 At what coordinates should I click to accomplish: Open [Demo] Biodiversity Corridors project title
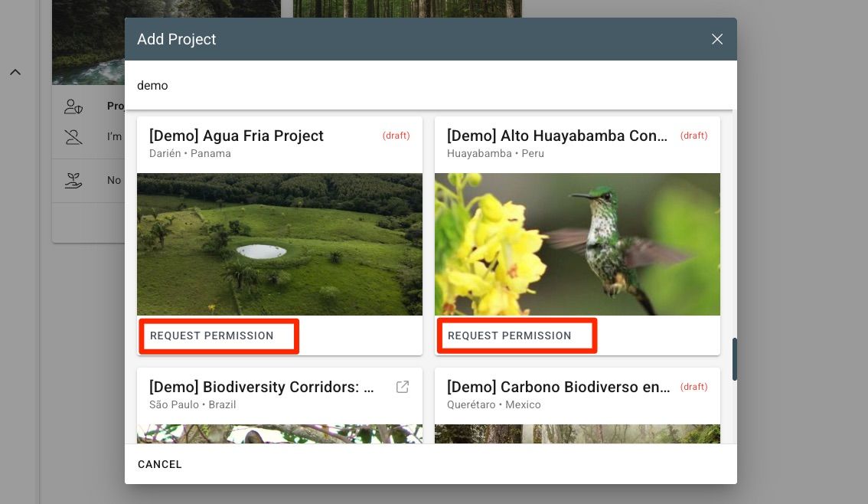(261, 387)
